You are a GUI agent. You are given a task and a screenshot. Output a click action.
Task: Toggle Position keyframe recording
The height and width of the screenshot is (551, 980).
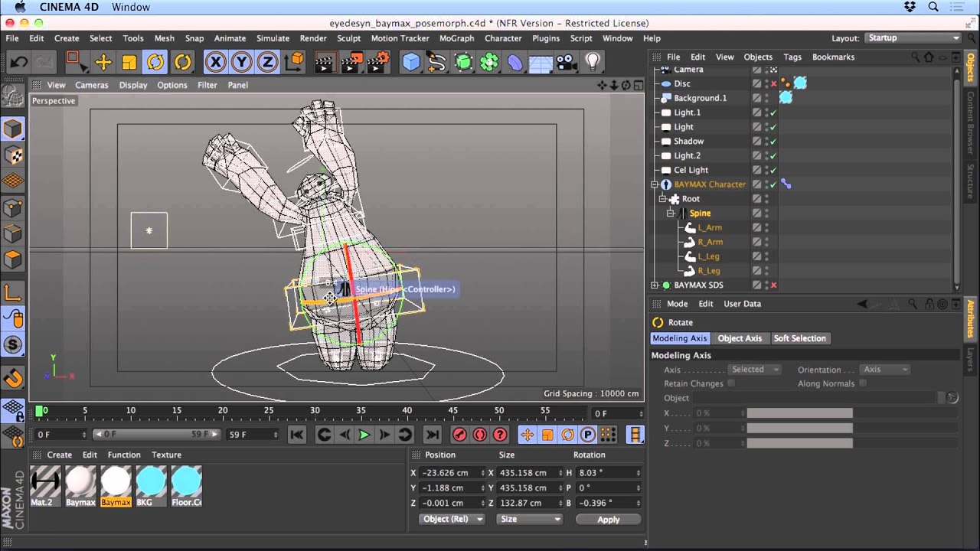pos(527,435)
